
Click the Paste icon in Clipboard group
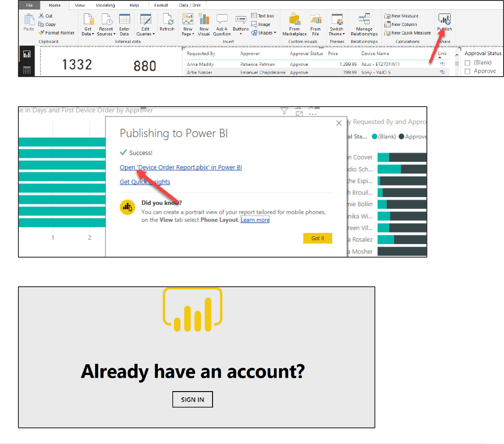tap(29, 20)
